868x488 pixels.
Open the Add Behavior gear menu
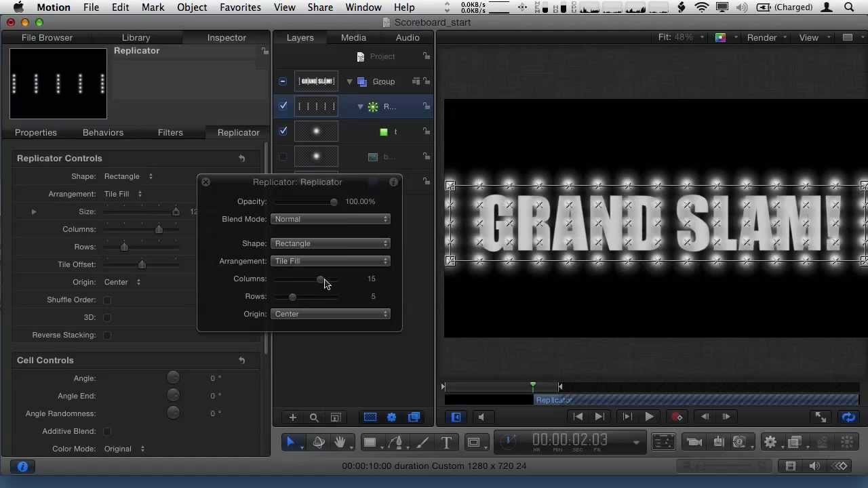click(x=770, y=443)
